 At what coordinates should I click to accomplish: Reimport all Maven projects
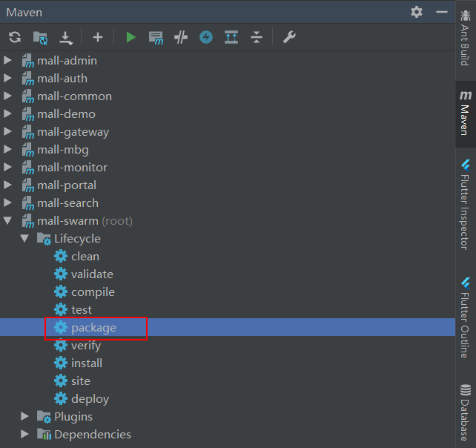pyautogui.click(x=15, y=37)
